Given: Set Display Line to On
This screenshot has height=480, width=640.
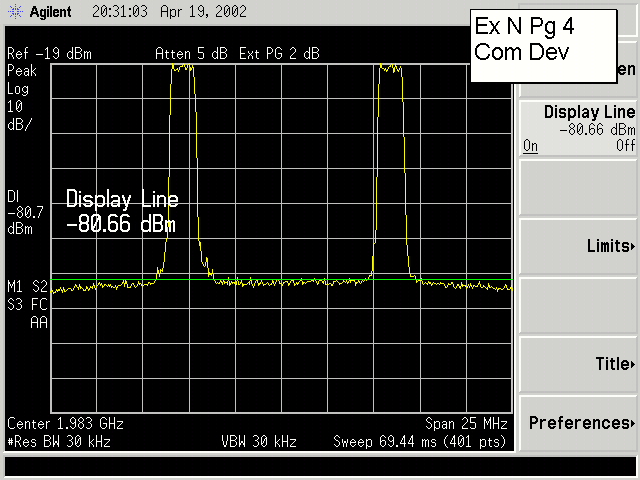Looking at the screenshot, I should 530,146.
